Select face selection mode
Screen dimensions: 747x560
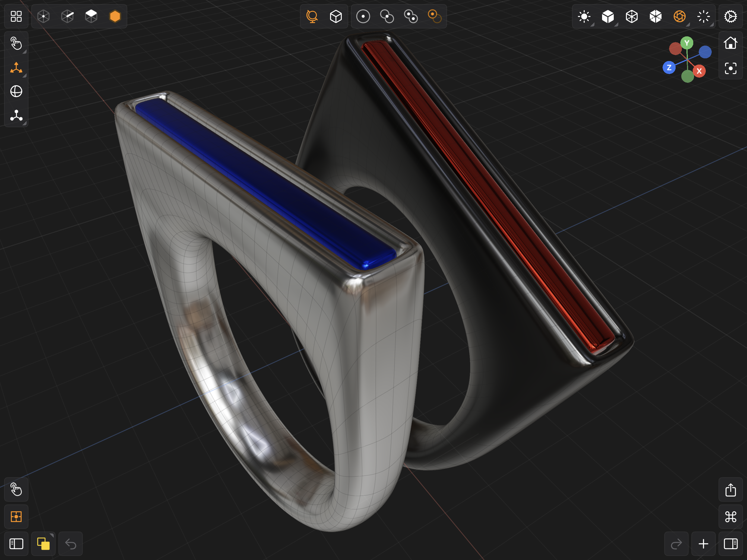pyautogui.click(x=91, y=16)
